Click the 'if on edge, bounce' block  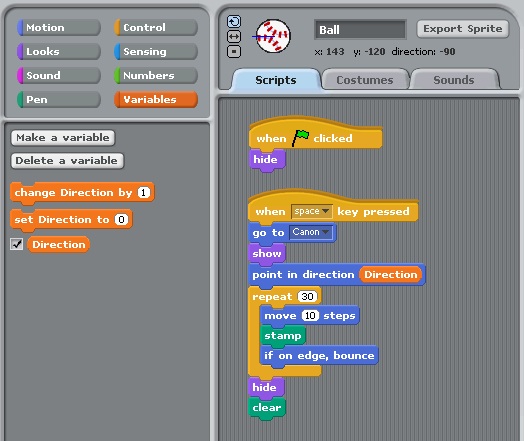point(319,356)
